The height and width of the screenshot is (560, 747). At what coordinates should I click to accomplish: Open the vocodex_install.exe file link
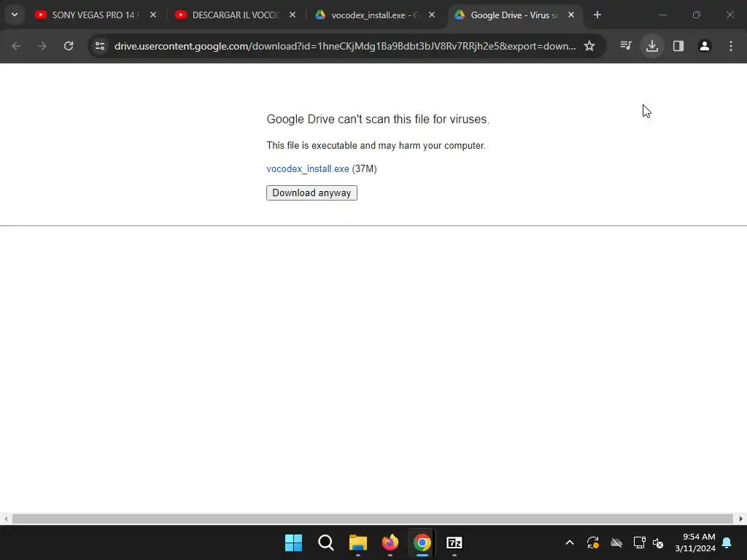click(x=308, y=169)
